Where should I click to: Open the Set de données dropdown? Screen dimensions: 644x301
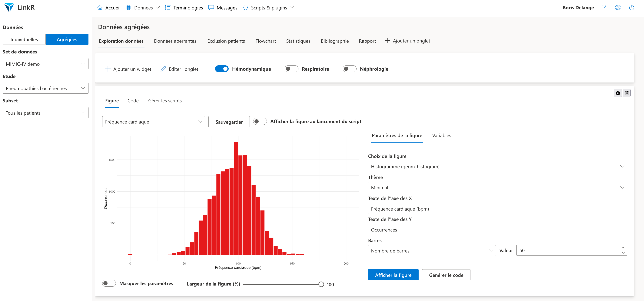tap(45, 64)
